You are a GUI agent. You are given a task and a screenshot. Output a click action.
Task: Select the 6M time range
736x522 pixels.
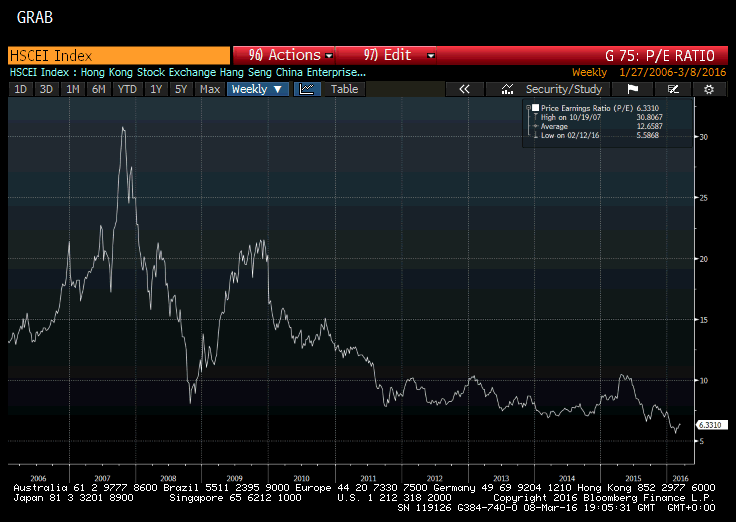click(x=99, y=89)
